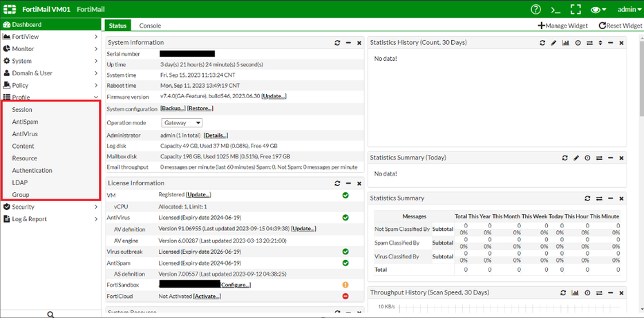Expand the FortiView menu
The width and height of the screenshot is (644, 318).
click(x=50, y=37)
